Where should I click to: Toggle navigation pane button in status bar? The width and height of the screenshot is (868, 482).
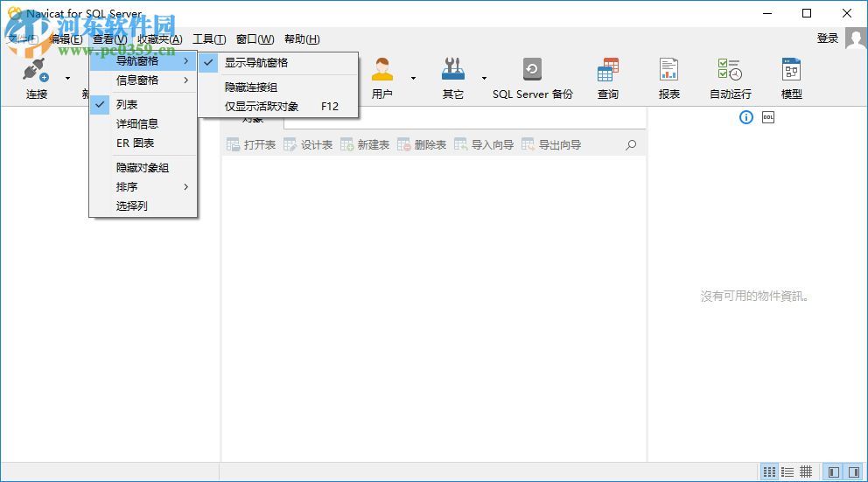[x=834, y=472]
